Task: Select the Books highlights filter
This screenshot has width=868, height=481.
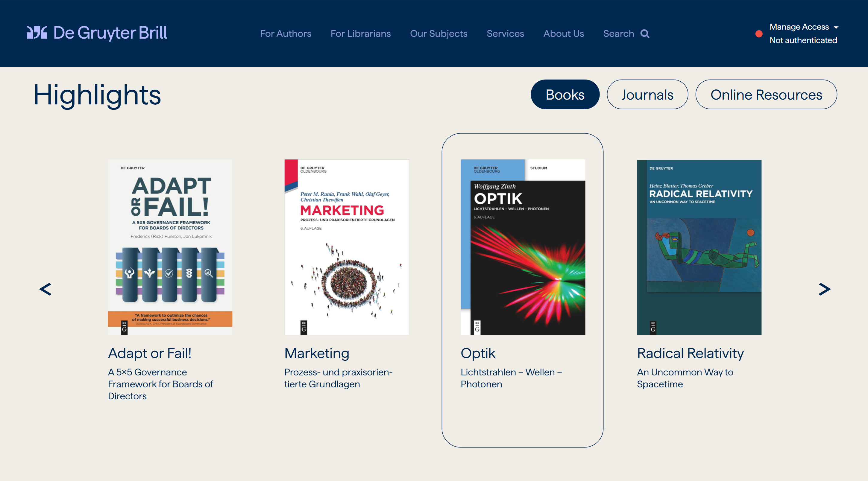Action: coord(565,95)
